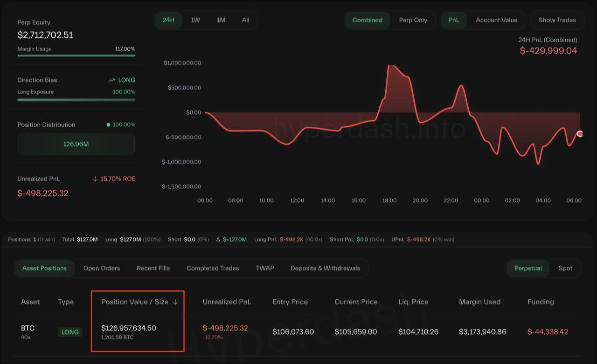Click the Margin Usage progress bar
The height and width of the screenshot is (364, 597).
click(x=76, y=55)
